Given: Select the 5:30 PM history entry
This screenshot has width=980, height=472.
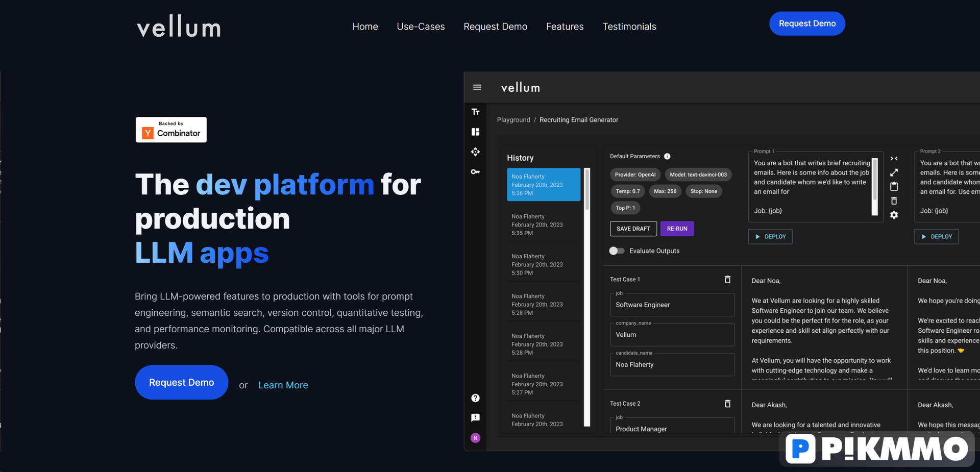Looking at the screenshot, I should coord(544,264).
